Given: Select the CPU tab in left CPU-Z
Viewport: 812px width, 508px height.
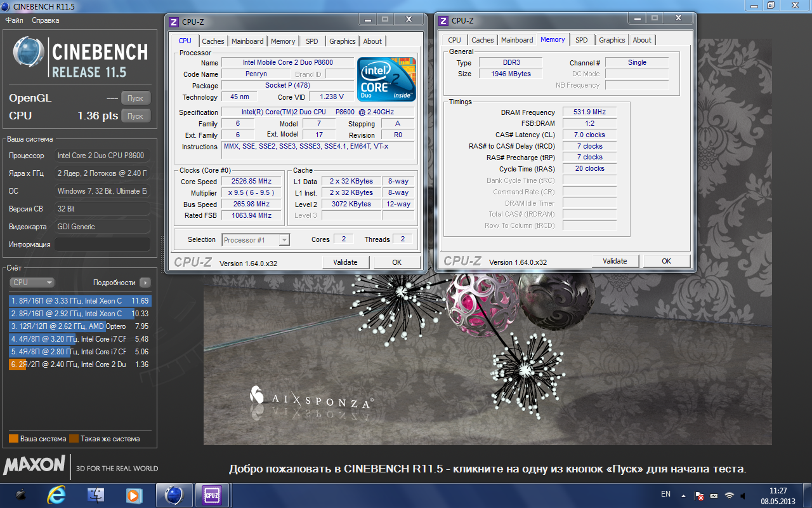Looking at the screenshot, I should [185, 41].
